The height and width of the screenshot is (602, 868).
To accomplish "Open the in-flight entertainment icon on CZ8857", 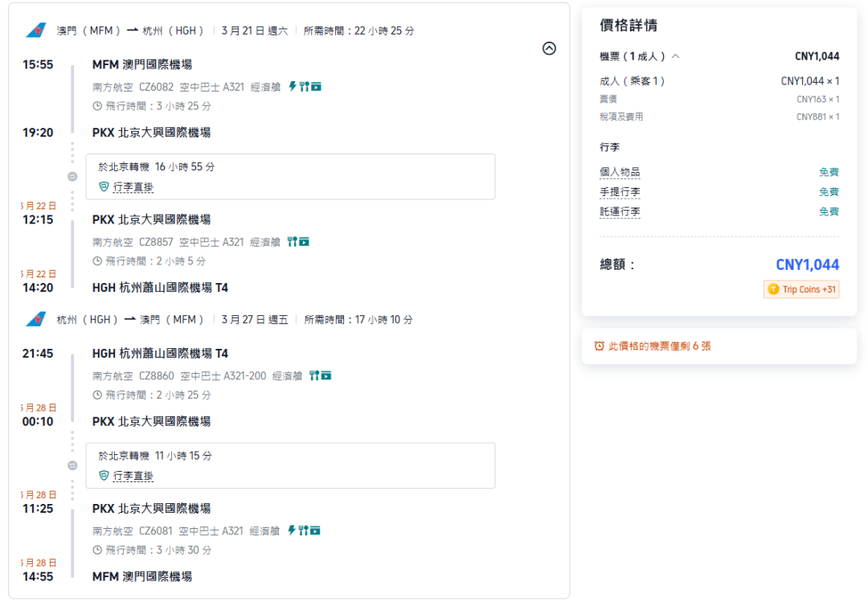I will coord(304,241).
